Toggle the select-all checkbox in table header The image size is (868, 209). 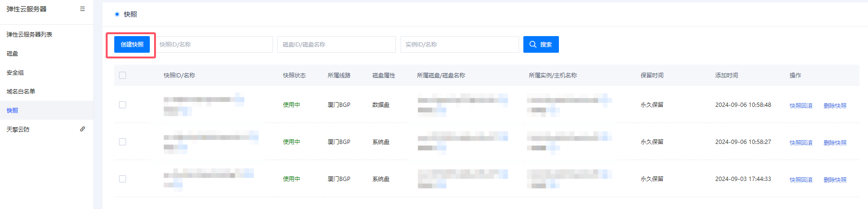pos(123,76)
